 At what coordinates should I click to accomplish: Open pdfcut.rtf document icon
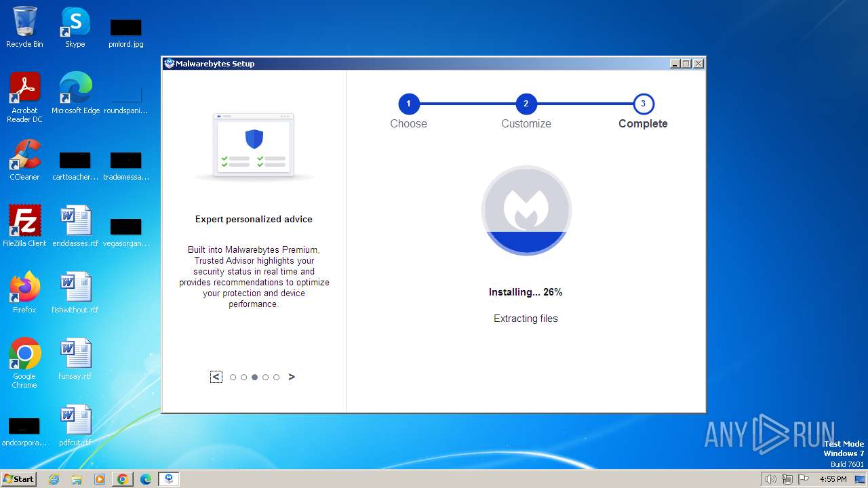(x=75, y=426)
